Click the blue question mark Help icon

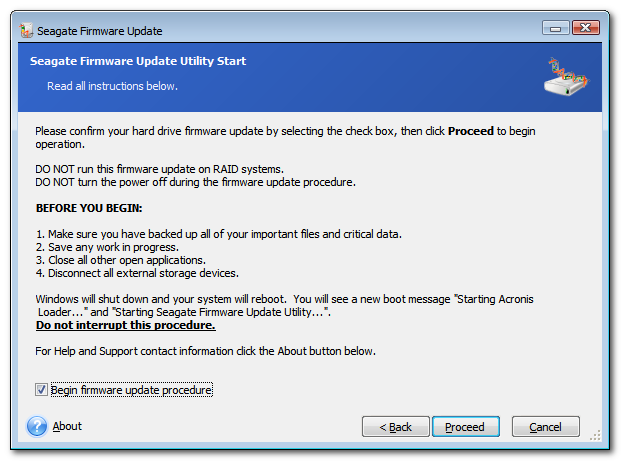37,426
